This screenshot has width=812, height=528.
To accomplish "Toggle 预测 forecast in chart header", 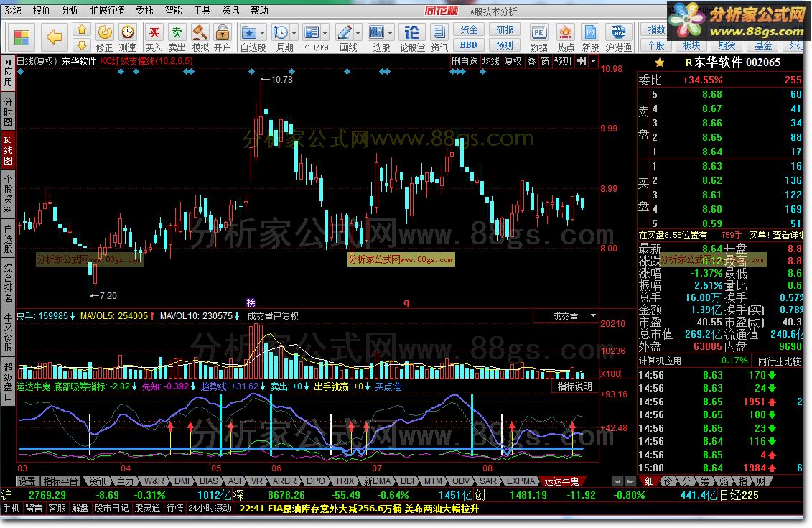I will 563,61.
